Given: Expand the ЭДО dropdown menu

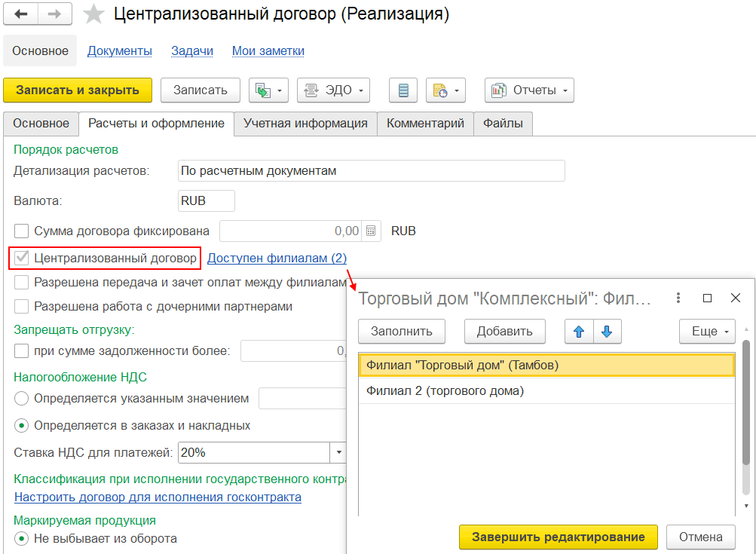Looking at the screenshot, I should point(334,90).
